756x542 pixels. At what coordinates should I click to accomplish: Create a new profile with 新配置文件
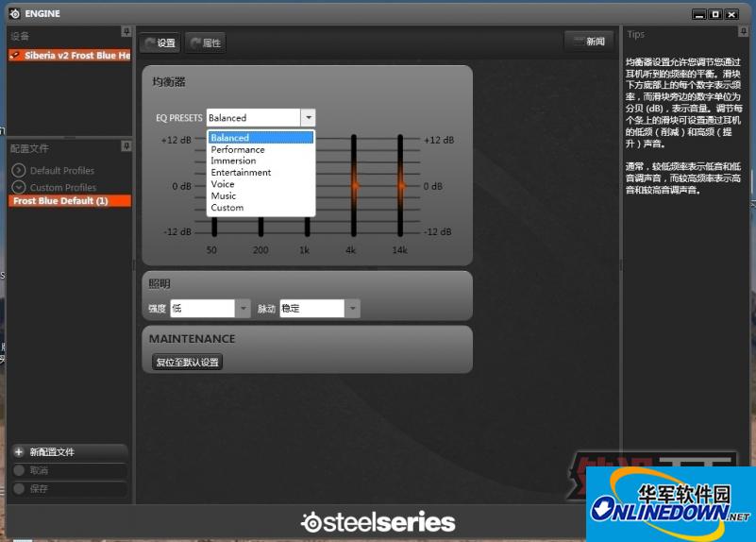point(70,452)
